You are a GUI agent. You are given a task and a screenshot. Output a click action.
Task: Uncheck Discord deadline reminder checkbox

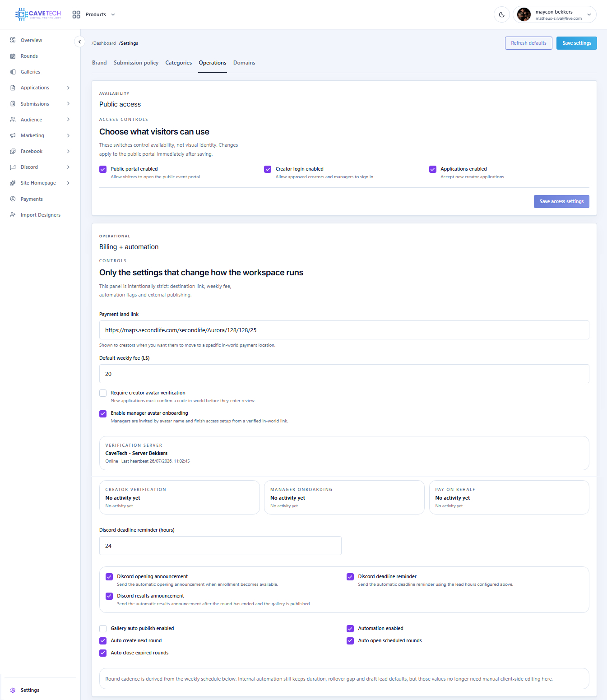[350, 577]
